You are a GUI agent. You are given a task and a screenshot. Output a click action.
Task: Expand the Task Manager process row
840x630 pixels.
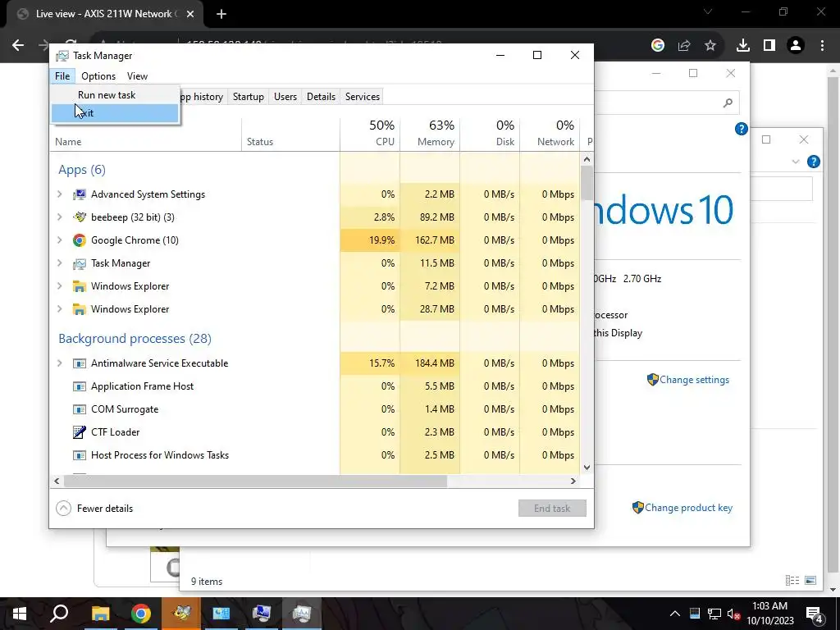59,263
